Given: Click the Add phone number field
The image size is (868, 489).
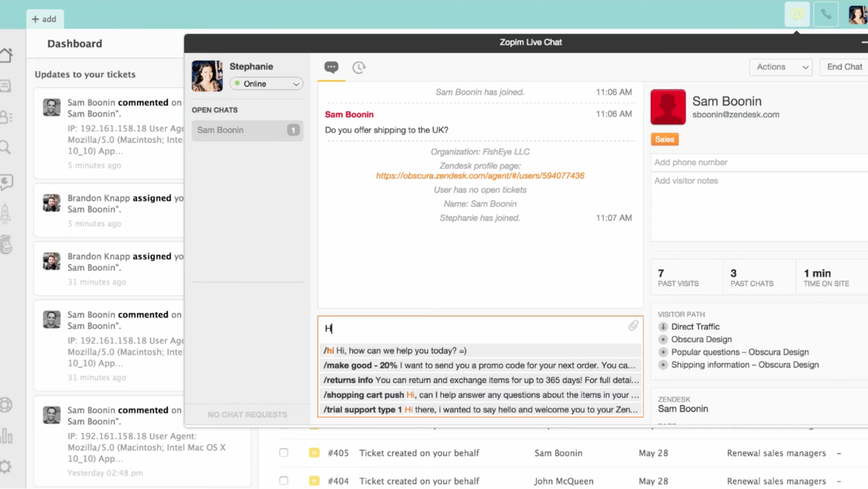Looking at the screenshot, I should tap(757, 162).
